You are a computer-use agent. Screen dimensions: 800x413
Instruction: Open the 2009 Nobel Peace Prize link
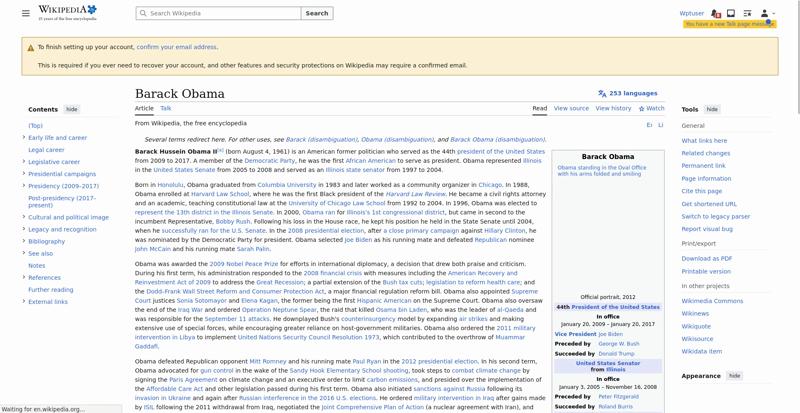pyautogui.click(x=244, y=264)
